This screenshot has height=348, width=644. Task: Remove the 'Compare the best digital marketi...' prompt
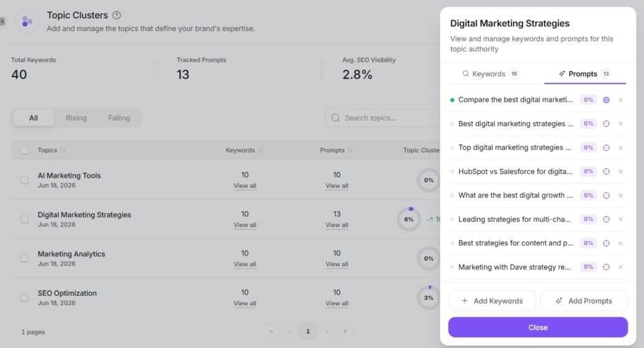click(621, 100)
